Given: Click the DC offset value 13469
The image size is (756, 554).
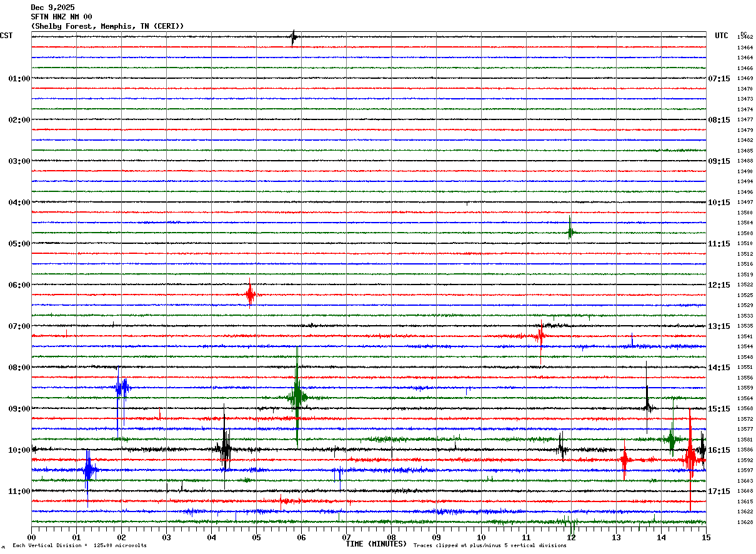Looking at the screenshot, I should click(x=745, y=79).
